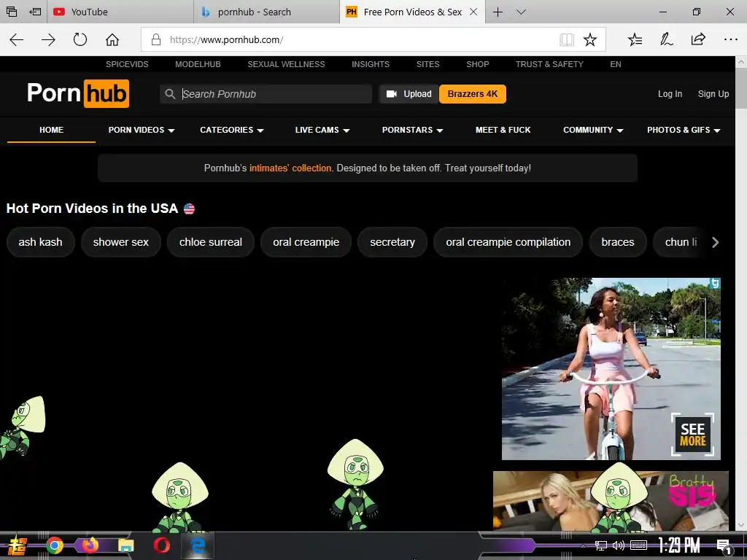747x560 pixels.
Task: Open network status in the system tray
Action: coord(601,545)
